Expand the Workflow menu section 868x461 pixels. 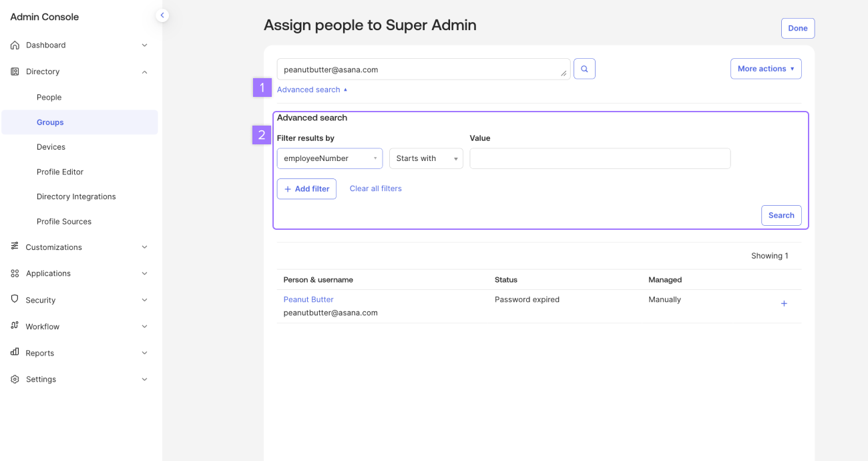click(x=144, y=327)
